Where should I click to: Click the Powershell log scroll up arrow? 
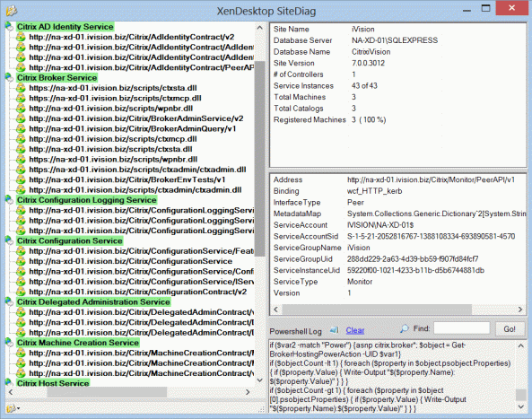coord(520,345)
